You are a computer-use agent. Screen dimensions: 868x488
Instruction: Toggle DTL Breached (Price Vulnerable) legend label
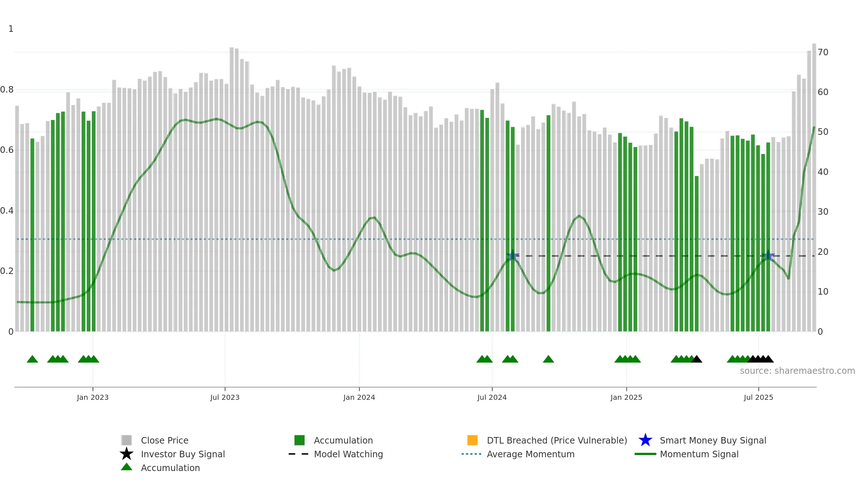tap(557, 440)
